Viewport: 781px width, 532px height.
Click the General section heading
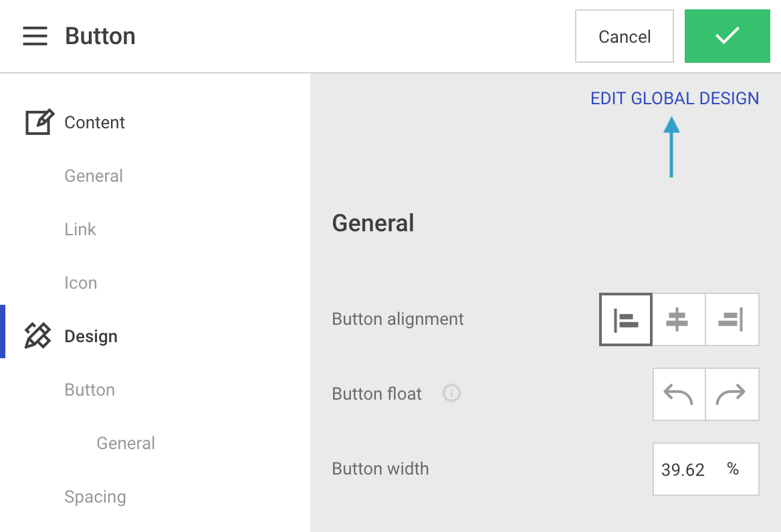click(373, 223)
